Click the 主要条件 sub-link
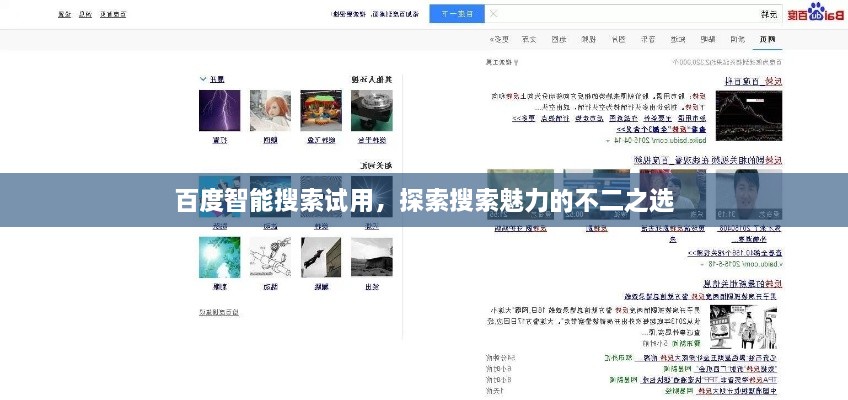848x400 pixels. tap(660, 118)
